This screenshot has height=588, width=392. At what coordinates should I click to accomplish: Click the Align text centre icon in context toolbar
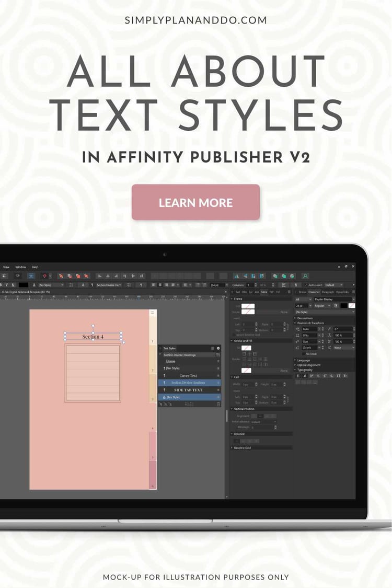coord(160,285)
